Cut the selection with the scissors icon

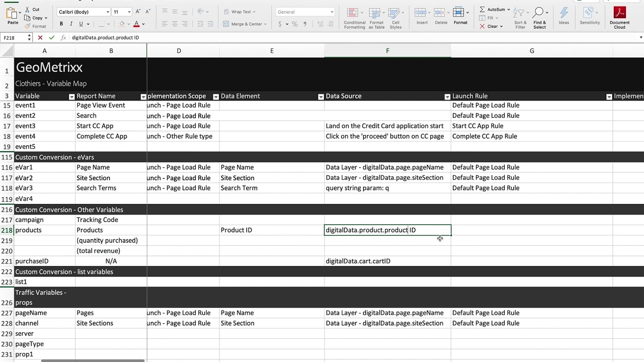(27, 10)
